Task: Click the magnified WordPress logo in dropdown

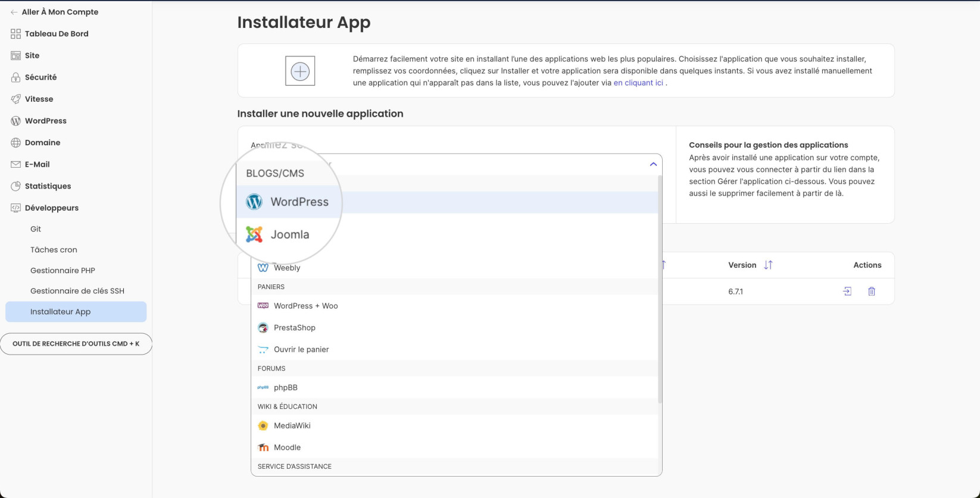Action: click(254, 202)
